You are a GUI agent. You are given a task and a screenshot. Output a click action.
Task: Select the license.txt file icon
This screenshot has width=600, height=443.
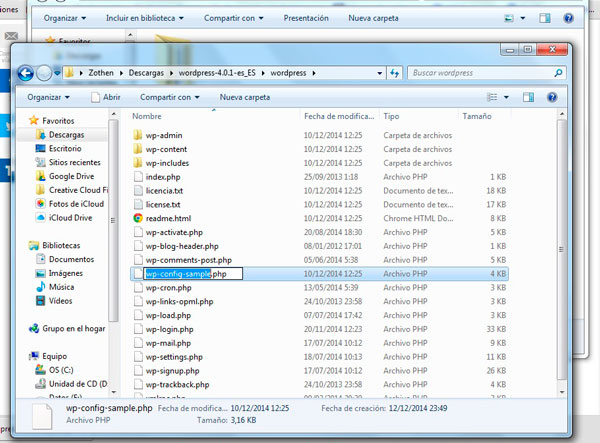[x=138, y=204]
